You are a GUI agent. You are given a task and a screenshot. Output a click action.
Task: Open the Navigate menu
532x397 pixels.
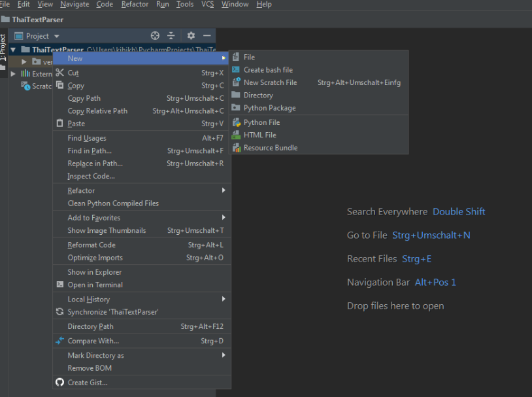[x=75, y=5]
